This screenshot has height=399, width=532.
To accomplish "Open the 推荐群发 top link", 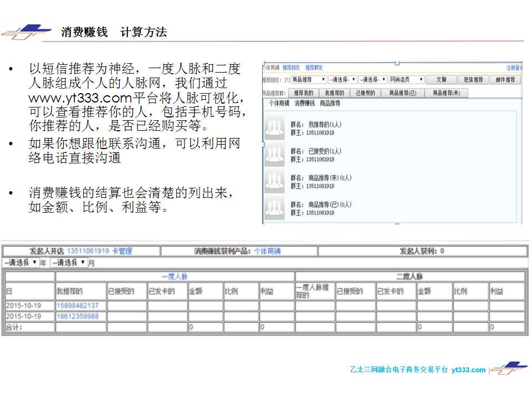I will click(x=314, y=68).
